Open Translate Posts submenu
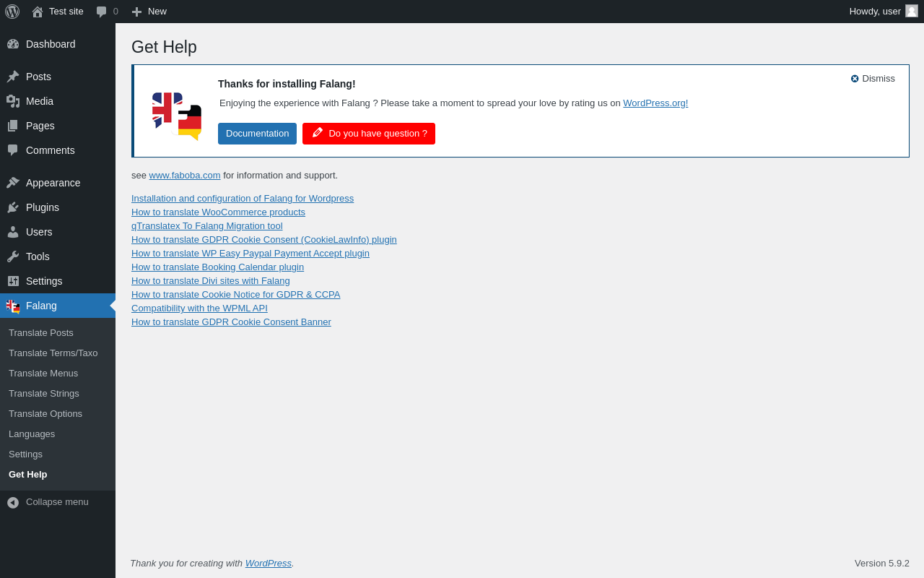This screenshot has height=578, width=924. pos(58,333)
